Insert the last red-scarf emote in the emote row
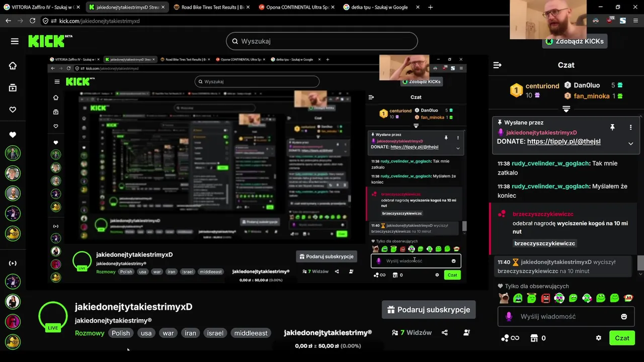The width and height of the screenshot is (644, 362). pyautogui.click(x=628, y=298)
